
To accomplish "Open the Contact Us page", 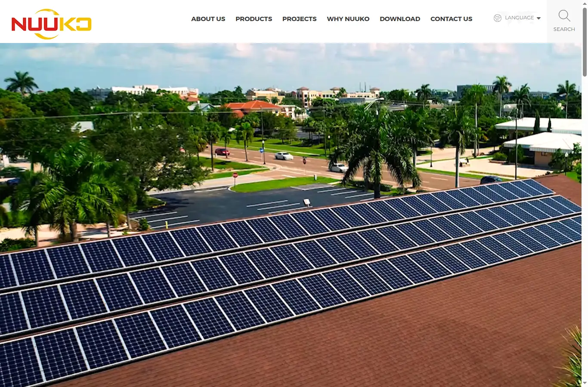I will (451, 19).
